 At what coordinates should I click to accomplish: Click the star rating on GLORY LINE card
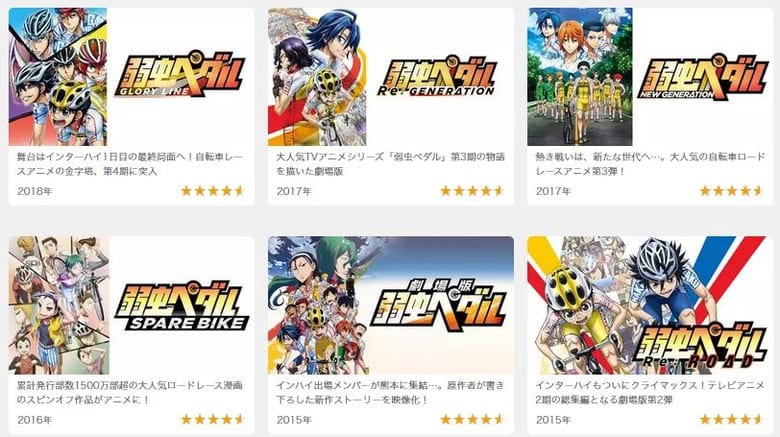click(x=212, y=191)
